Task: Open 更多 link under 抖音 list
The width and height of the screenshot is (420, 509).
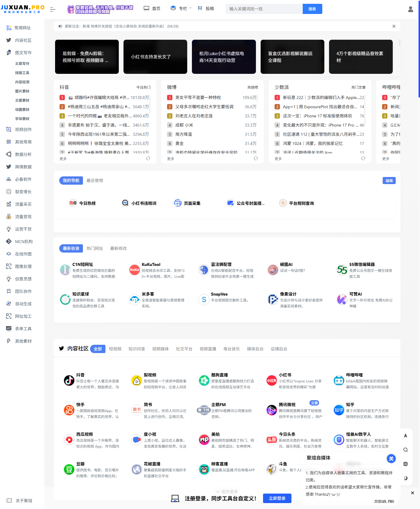Action: coord(63,159)
